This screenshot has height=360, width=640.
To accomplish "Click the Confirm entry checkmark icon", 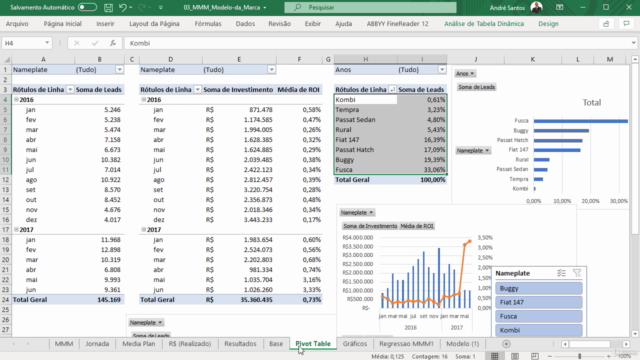I will tap(95, 43).
